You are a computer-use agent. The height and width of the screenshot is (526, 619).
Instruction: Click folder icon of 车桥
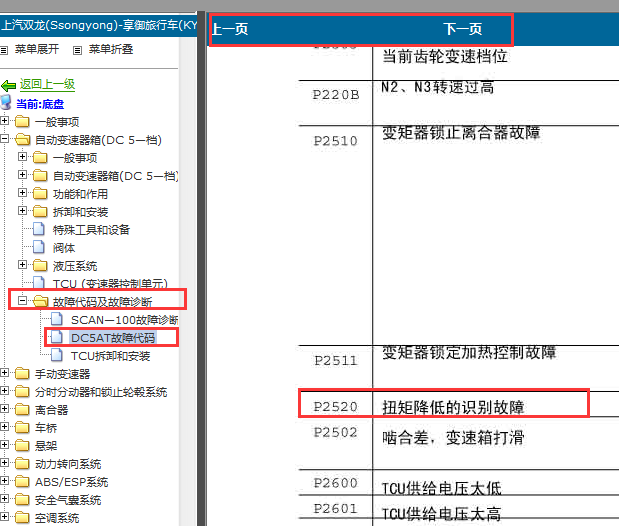click(x=22, y=427)
